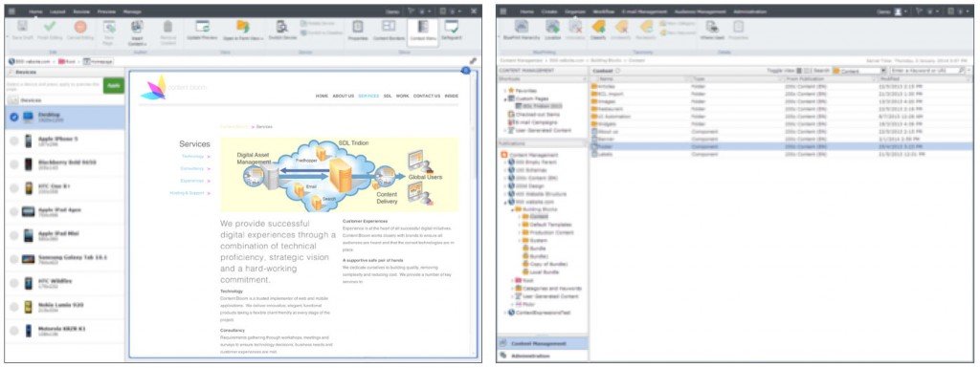The height and width of the screenshot is (368, 980).
Task: Click Switch Device ribbon icon
Action: pos(282,26)
